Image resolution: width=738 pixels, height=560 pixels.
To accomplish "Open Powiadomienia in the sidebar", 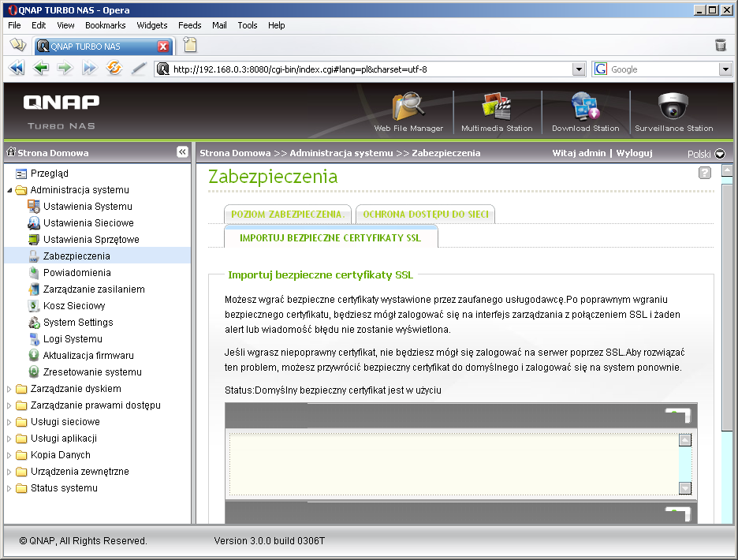I will tap(76, 273).
